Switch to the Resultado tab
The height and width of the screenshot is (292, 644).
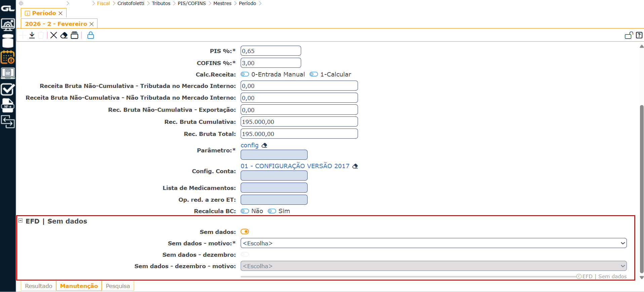[x=39, y=286]
